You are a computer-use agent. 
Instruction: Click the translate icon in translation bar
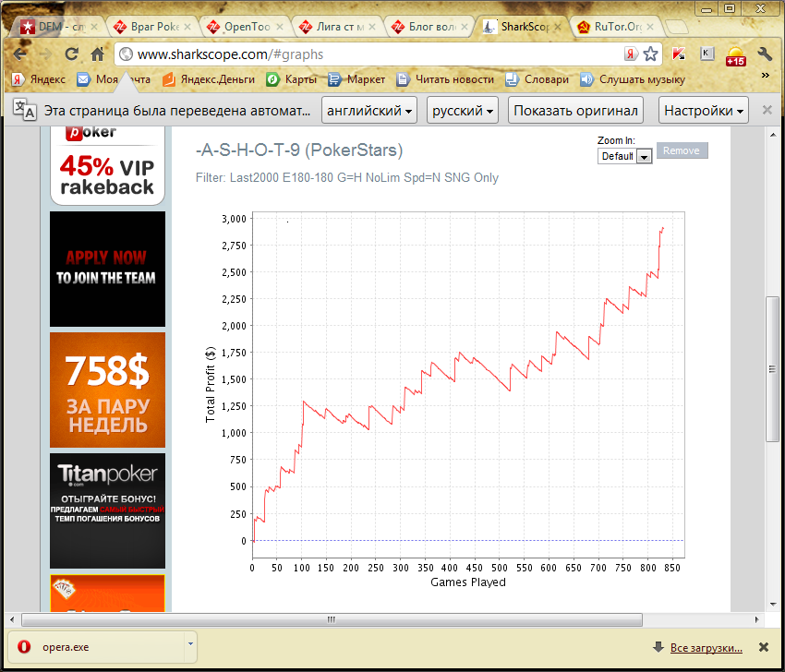24,110
